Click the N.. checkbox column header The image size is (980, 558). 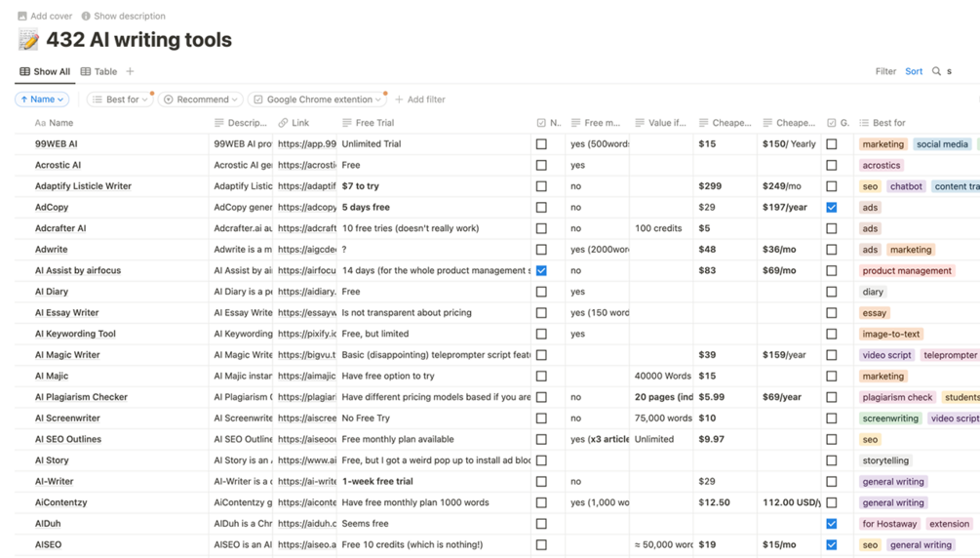(549, 123)
